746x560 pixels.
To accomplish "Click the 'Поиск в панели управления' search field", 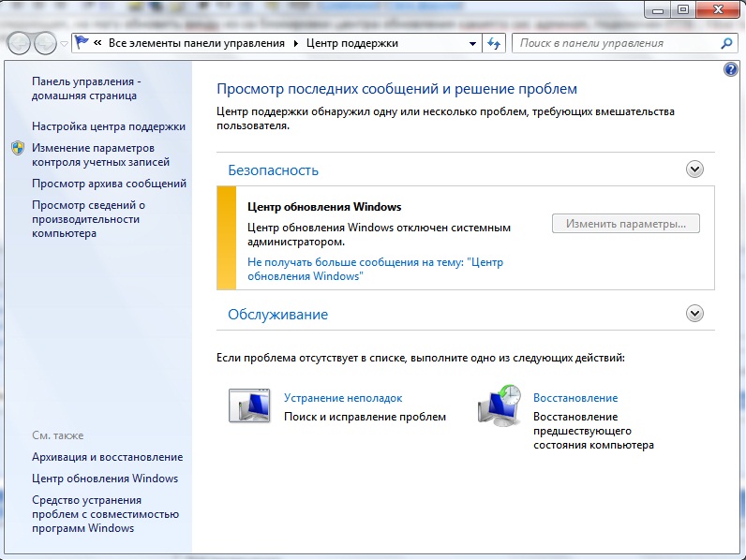I will point(614,43).
